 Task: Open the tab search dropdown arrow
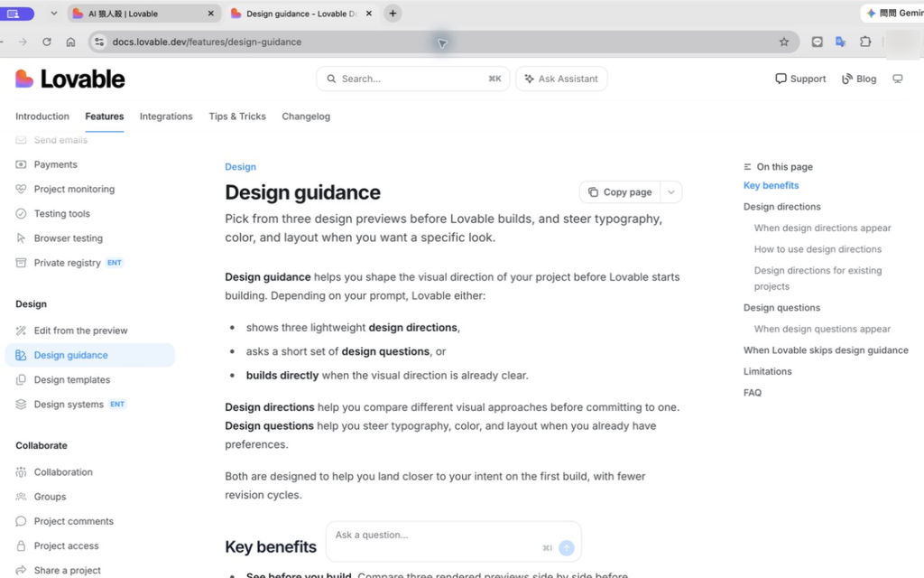pyautogui.click(x=53, y=13)
